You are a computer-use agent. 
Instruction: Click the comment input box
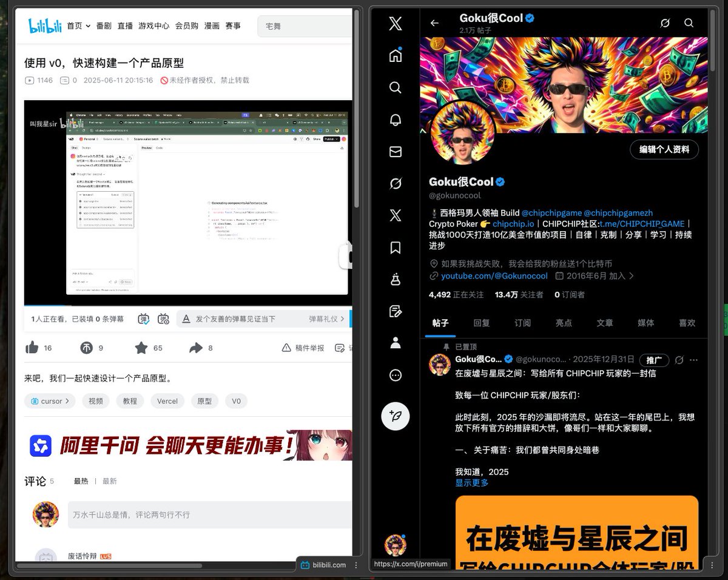210,514
